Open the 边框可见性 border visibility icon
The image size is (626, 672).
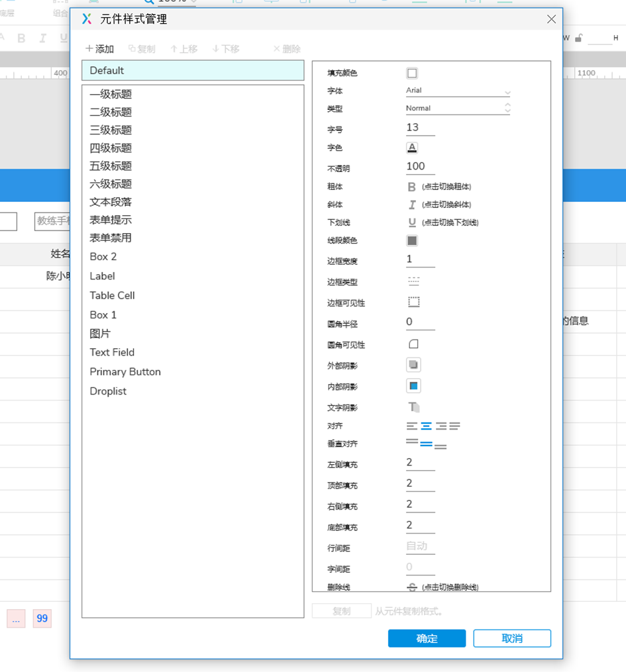click(x=414, y=302)
